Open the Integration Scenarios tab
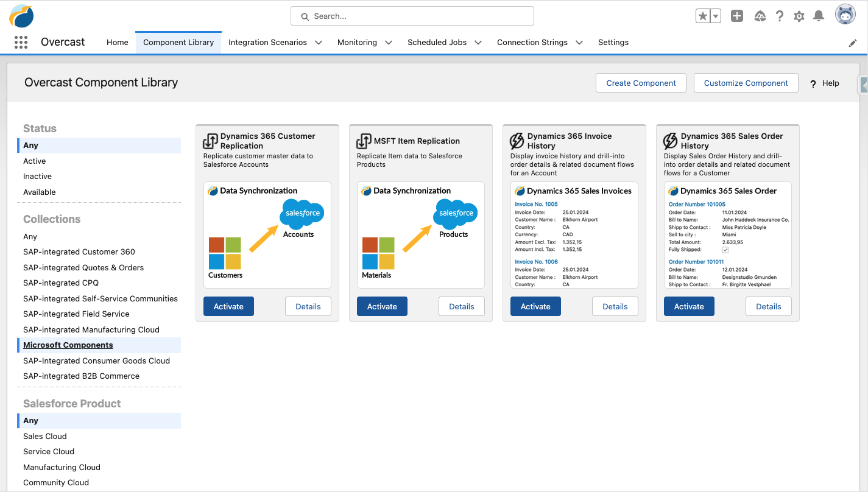Viewport: 868px width, 492px height. click(x=267, y=43)
